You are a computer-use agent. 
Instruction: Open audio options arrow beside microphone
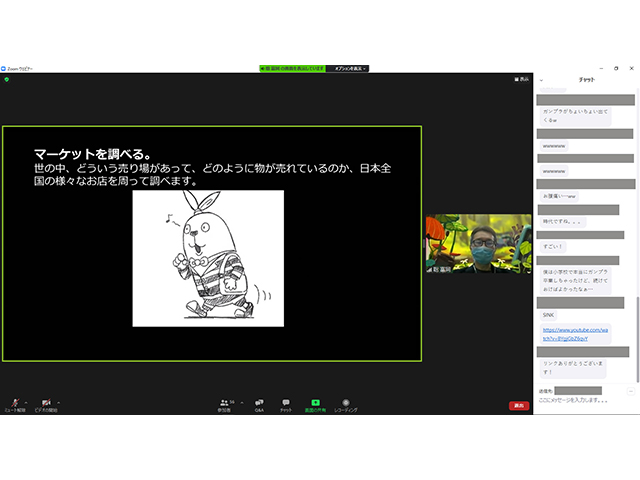26,403
